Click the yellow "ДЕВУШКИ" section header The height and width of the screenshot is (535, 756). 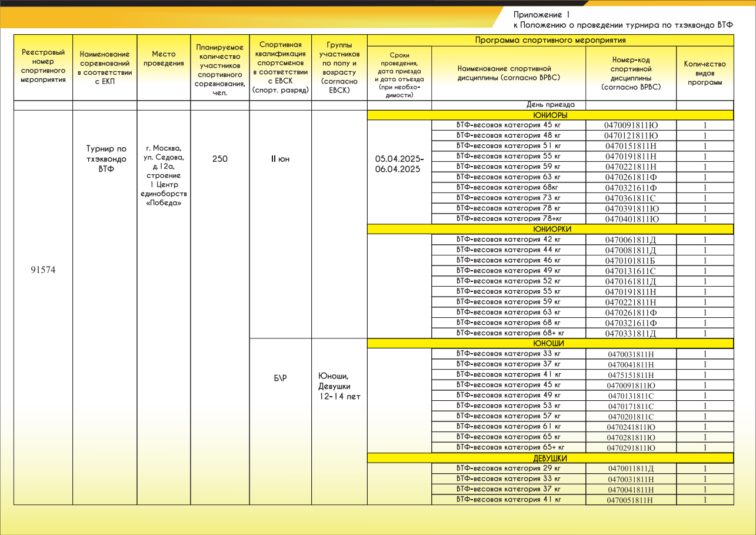pyautogui.click(x=550, y=458)
